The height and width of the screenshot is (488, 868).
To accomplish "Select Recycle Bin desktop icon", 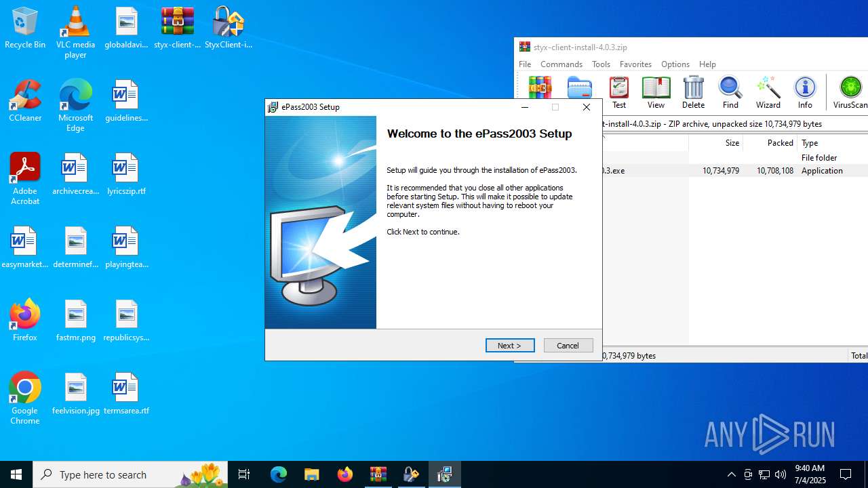I will click(x=25, y=28).
